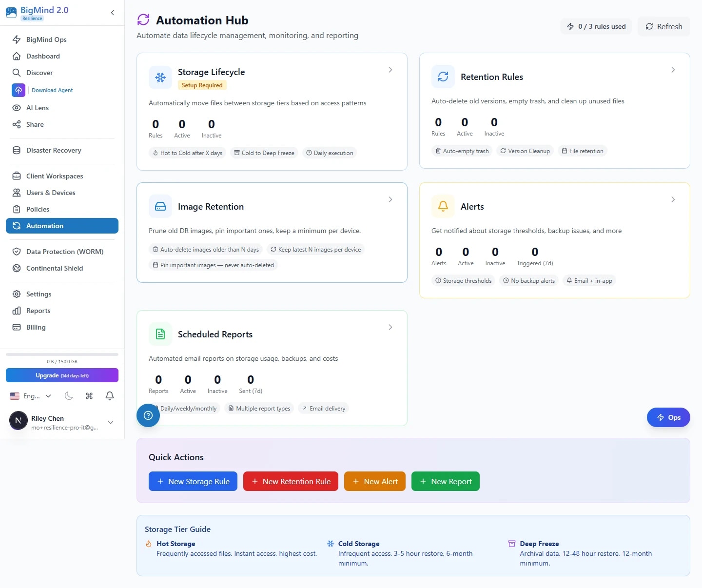Go to Dashboard in the sidebar
The image size is (702, 588).
point(62,56)
